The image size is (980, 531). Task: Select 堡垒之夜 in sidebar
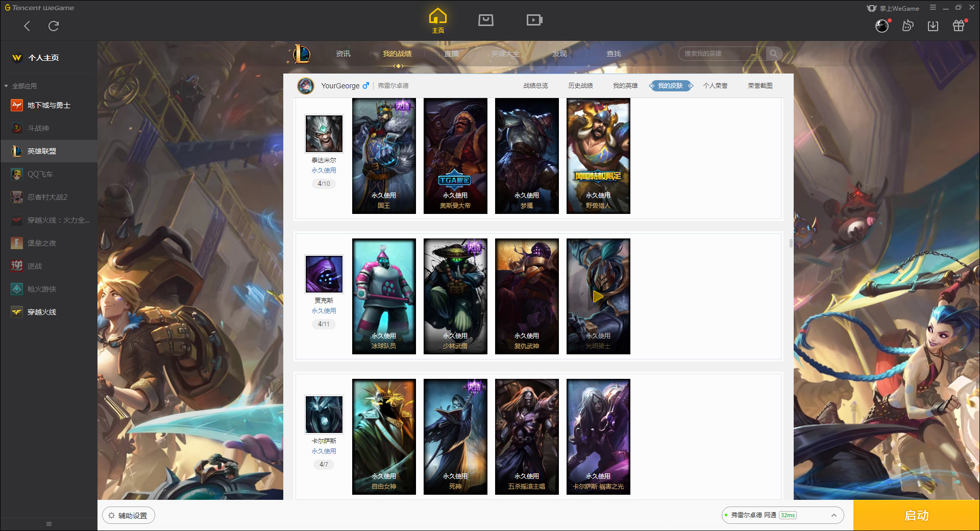(x=48, y=243)
